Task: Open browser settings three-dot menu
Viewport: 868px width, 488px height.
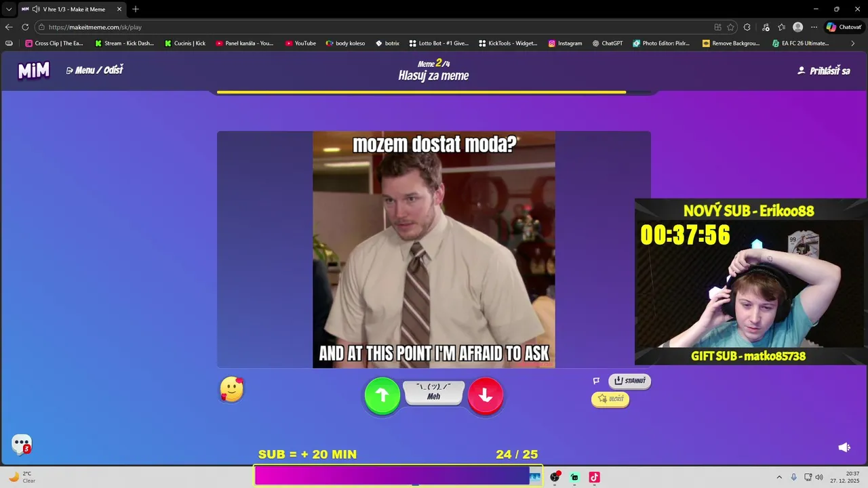Action: [814, 27]
